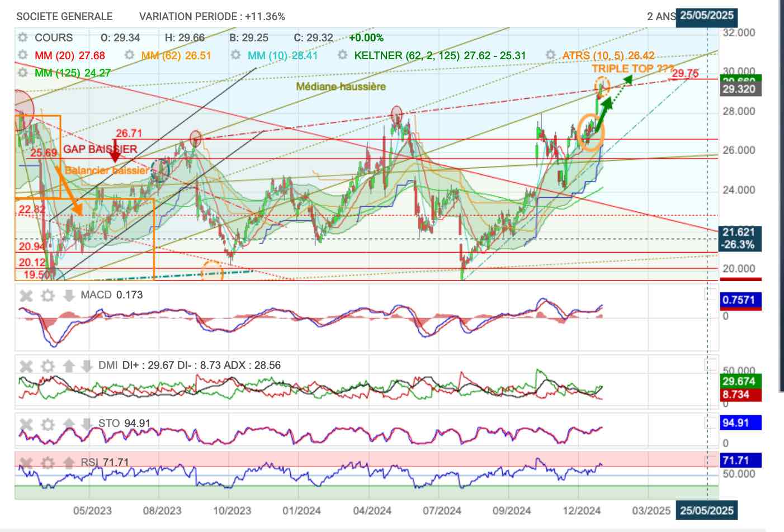Move the MACD panel down
The height and width of the screenshot is (532, 784).
(68, 295)
